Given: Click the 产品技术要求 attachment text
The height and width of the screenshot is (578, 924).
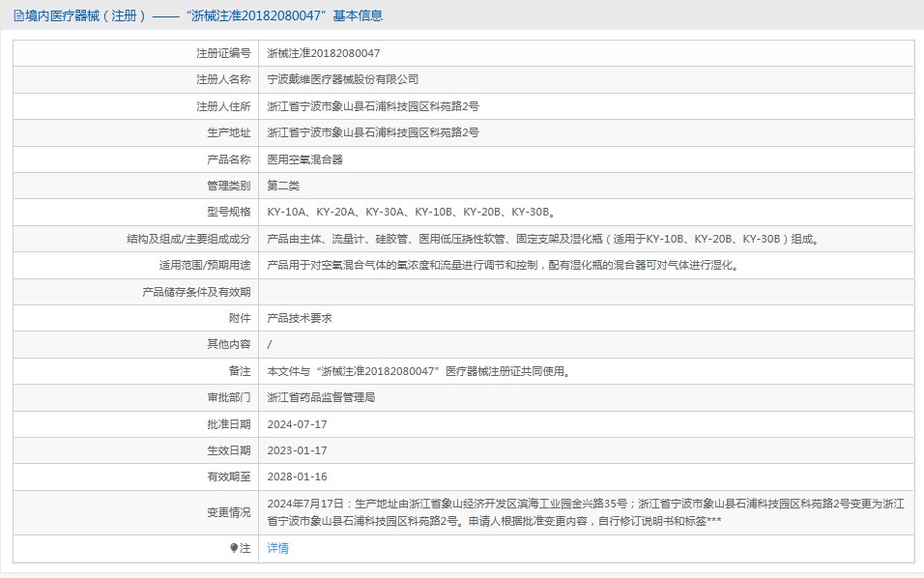Looking at the screenshot, I should (300, 318).
